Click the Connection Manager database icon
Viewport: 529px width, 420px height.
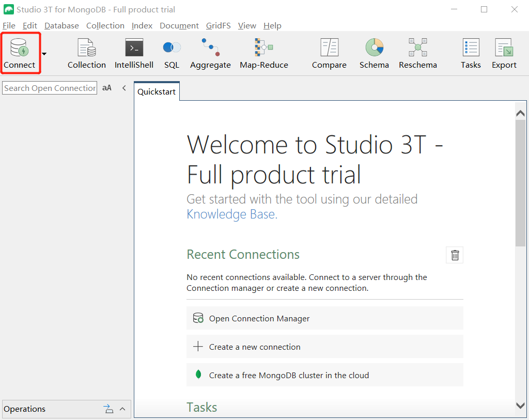point(198,318)
